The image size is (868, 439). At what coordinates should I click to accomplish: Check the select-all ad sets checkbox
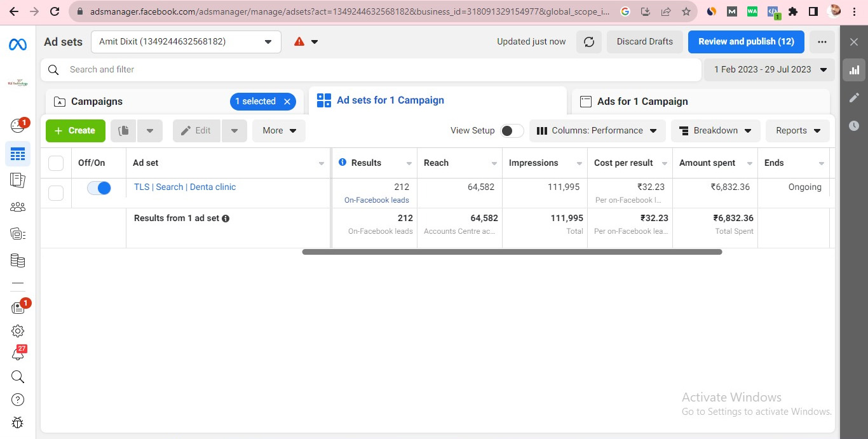(x=56, y=163)
